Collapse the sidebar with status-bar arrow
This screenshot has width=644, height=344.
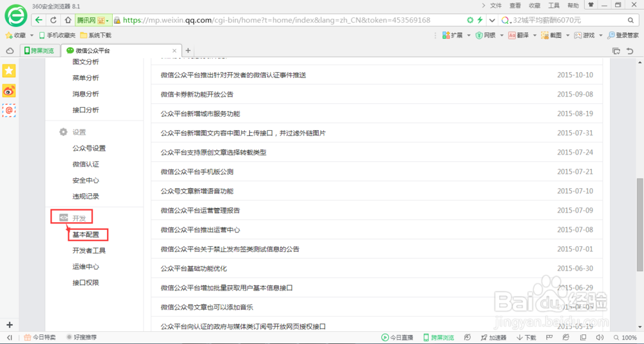point(10,338)
